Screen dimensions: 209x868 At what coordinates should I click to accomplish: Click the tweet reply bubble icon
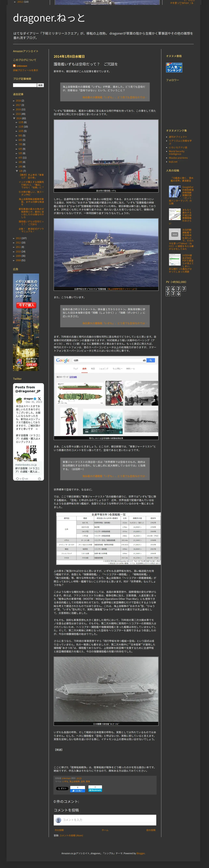click(18, 479)
